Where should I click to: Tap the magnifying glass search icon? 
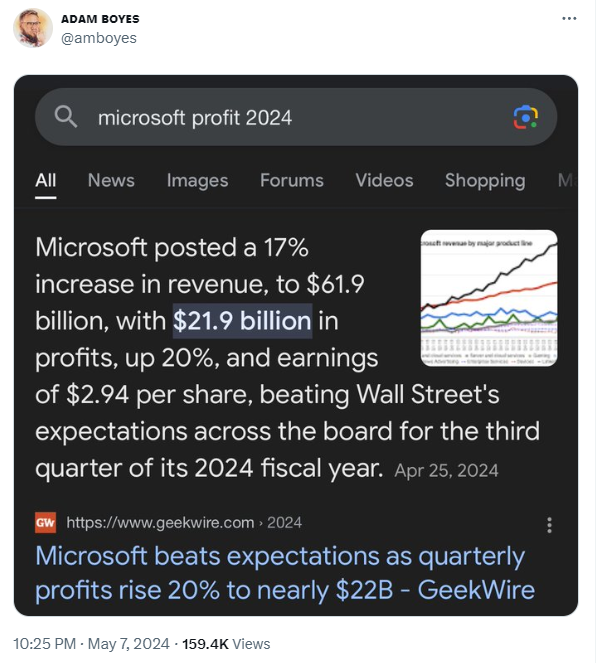(x=66, y=117)
